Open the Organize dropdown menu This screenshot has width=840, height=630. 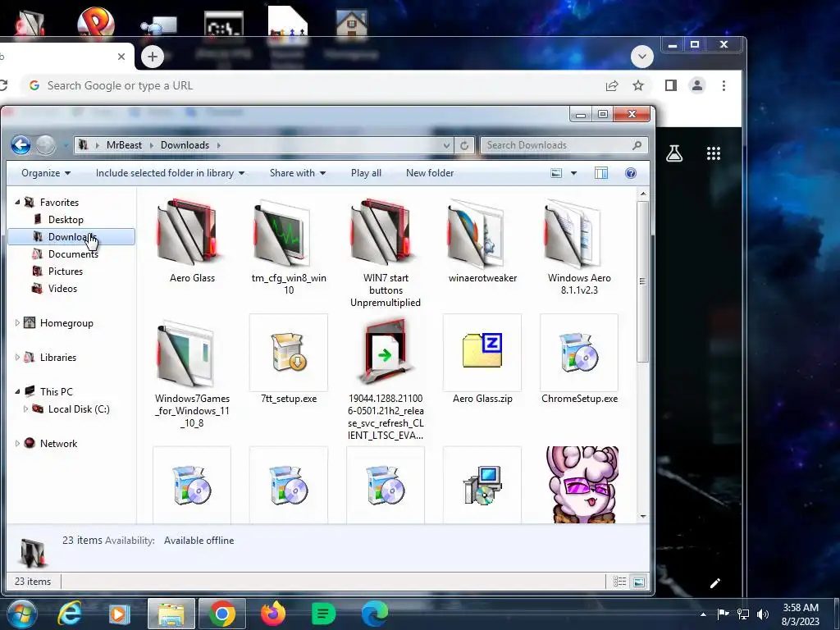click(46, 173)
